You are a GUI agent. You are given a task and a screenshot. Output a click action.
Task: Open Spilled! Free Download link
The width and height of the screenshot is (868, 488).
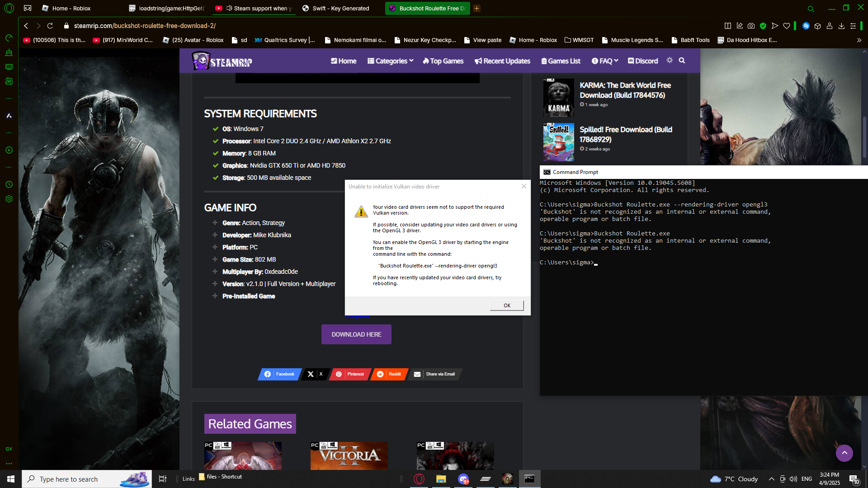click(x=626, y=135)
